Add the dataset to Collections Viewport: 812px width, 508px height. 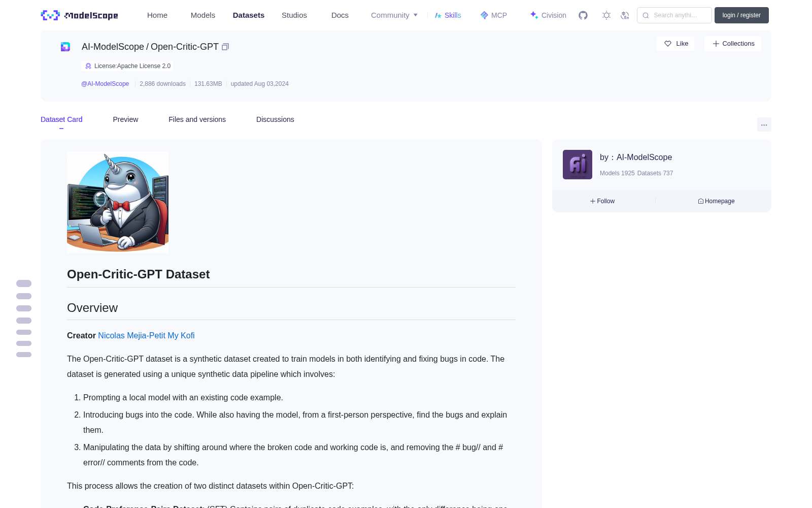[x=733, y=44]
